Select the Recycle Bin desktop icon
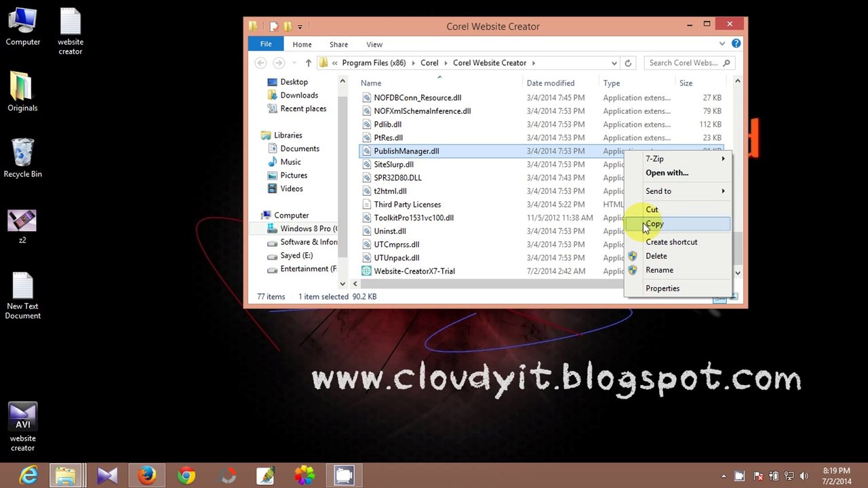The width and height of the screenshot is (868, 488). coord(22,158)
